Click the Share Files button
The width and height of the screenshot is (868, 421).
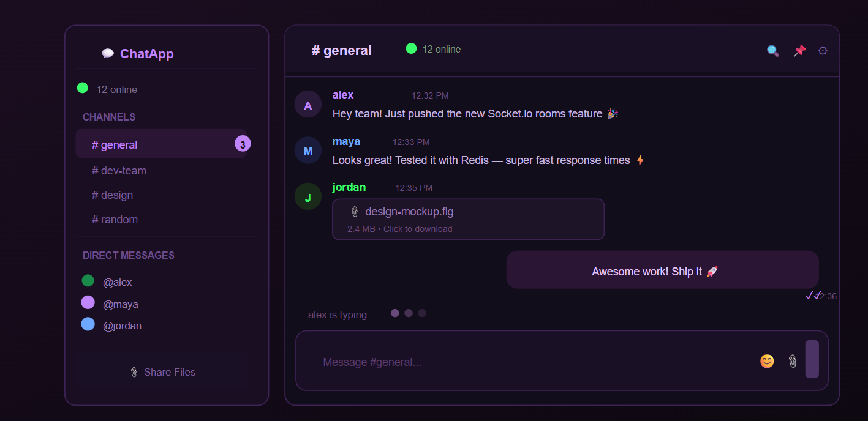[162, 372]
